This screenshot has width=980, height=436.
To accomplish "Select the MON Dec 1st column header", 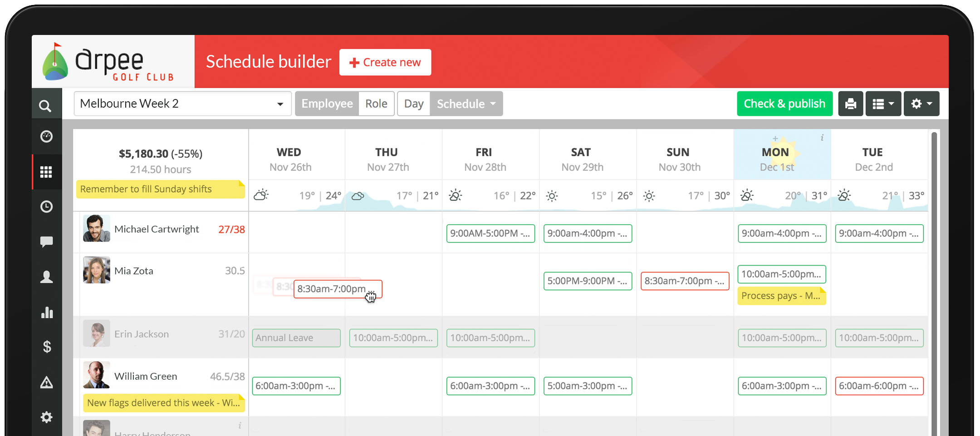I will 782,154.
